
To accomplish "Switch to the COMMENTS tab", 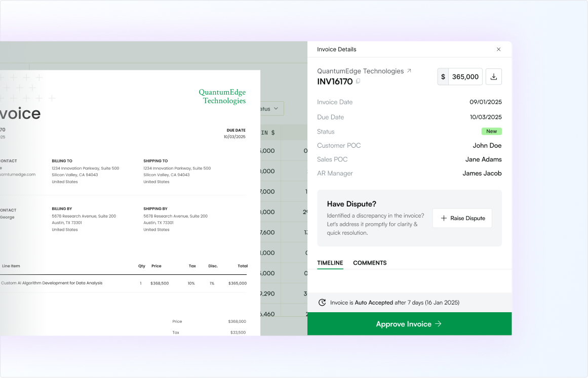I will [x=370, y=263].
